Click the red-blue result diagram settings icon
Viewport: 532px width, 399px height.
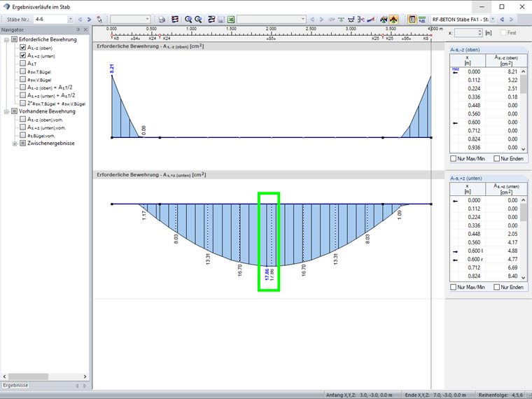point(175,20)
